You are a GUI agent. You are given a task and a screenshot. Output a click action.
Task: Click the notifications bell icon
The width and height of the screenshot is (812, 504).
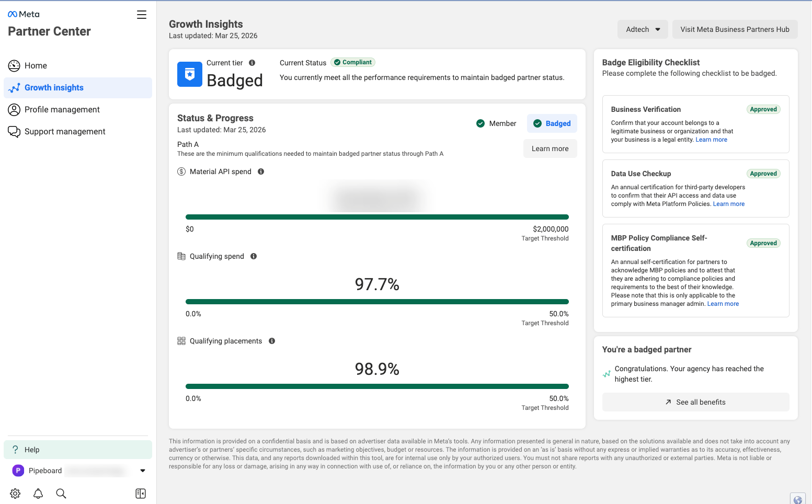point(38,493)
